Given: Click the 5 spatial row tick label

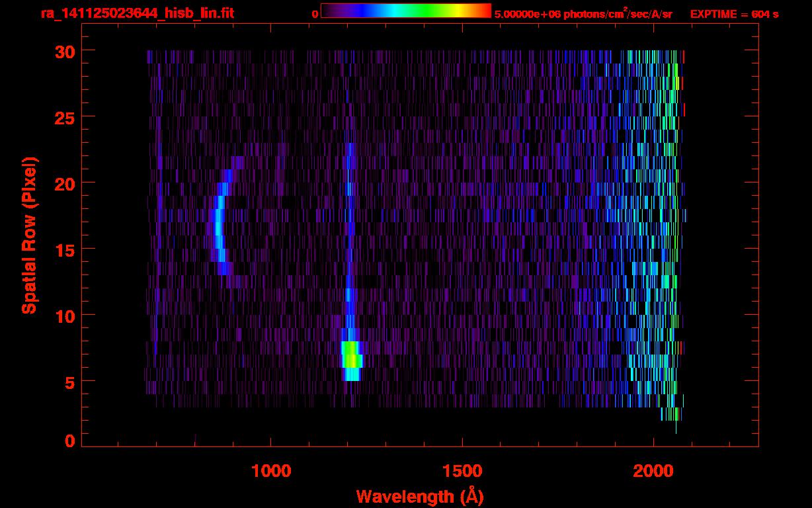Looking at the screenshot, I should (71, 382).
